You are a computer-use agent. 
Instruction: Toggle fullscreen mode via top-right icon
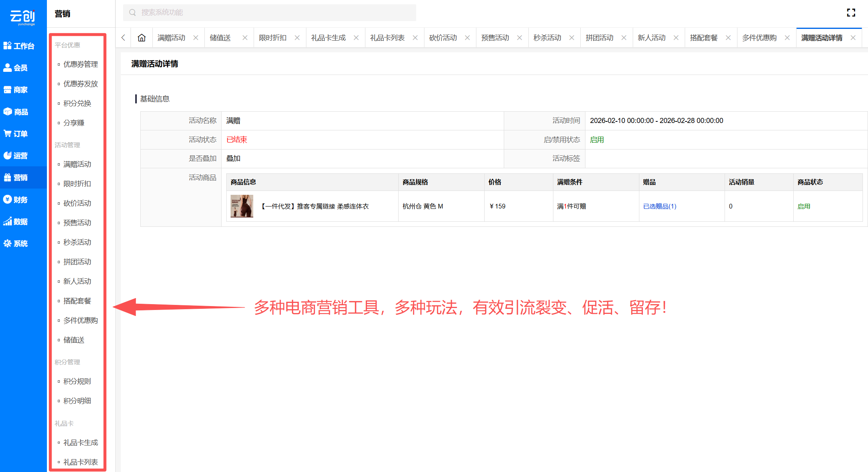pyautogui.click(x=851, y=12)
